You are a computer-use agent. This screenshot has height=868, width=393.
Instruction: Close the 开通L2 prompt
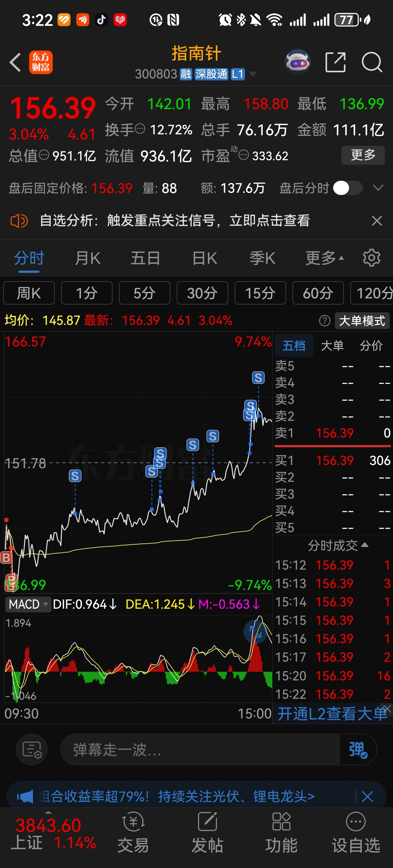coord(387,708)
